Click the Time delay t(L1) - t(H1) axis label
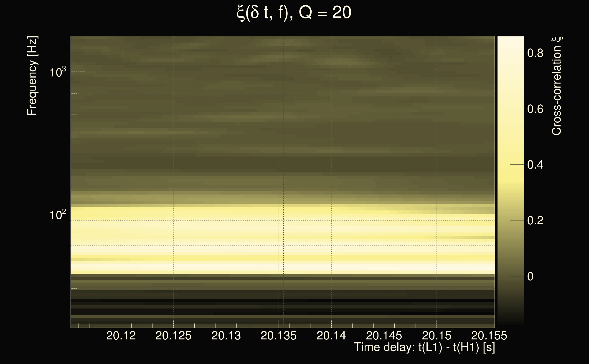589x364 pixels. [x=424, y=347]
